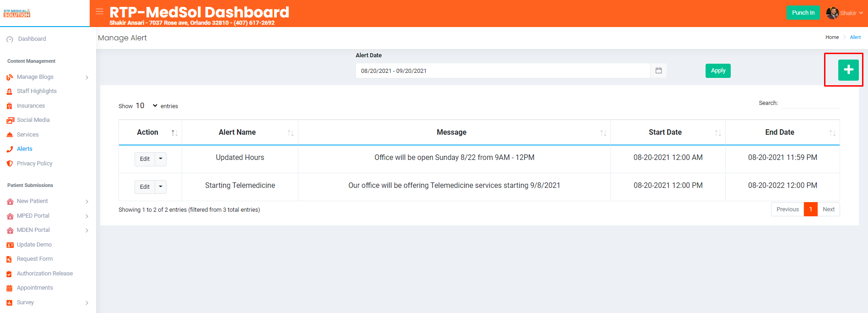Expand the Manage Blogs submenu arrow
This screenshot has height=313, width=868.
coord(87,77)
